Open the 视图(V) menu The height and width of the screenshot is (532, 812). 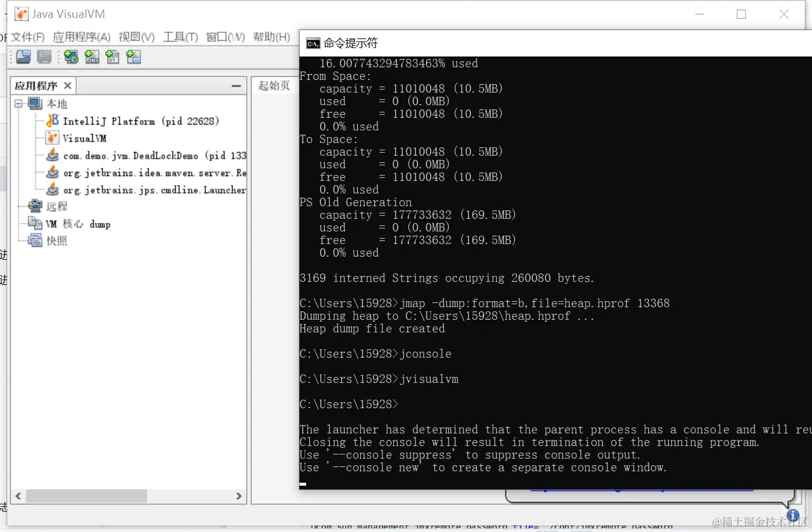tap(137, 37)
